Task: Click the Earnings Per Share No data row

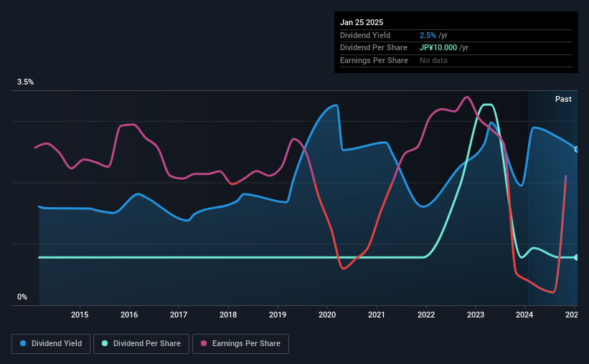Action: coord(456,60)
